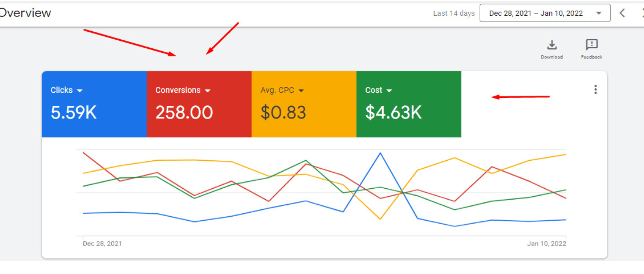644x274 pixels.
Task: Click the Download icon
Action: [x=551, y=45]
